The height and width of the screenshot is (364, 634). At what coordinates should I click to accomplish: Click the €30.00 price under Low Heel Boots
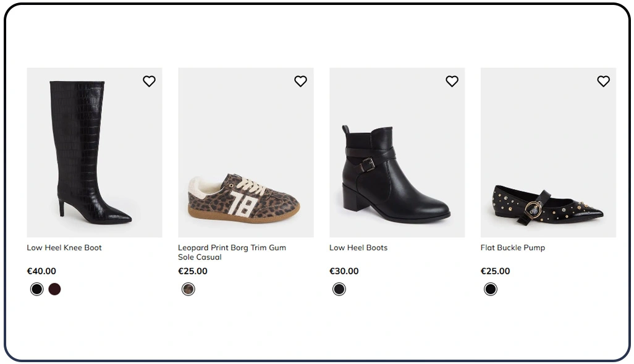pyautogui.click(x=344, y=271)
